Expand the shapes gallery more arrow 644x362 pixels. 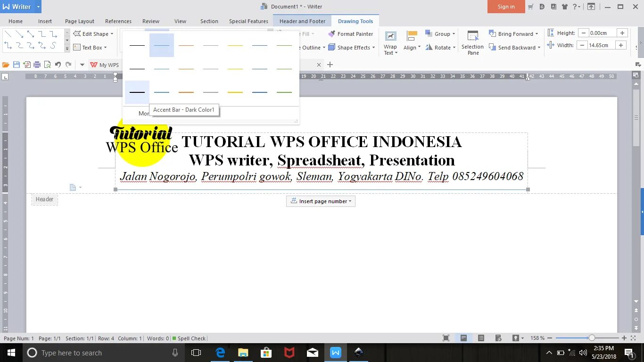(67, 48)
